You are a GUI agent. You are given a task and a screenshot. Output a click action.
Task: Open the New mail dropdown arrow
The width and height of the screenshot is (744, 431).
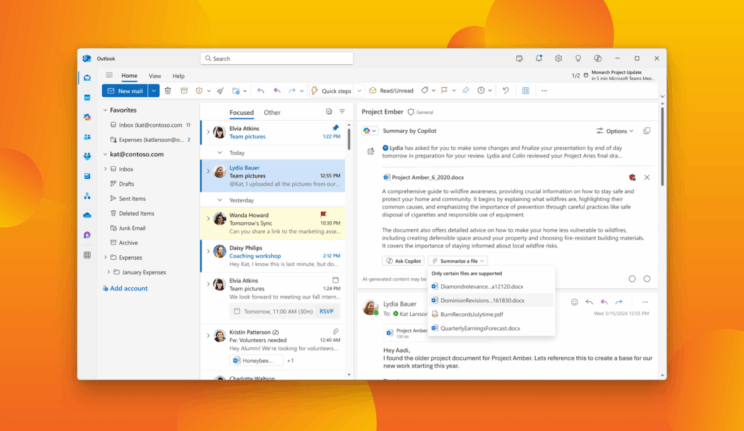pos(154,91)
